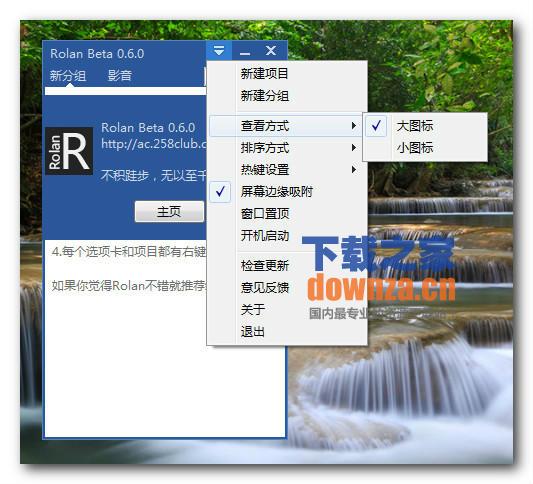Open the http://ac.258club link
This screenshot has width=533, height=484.
(x=154, y=144)
